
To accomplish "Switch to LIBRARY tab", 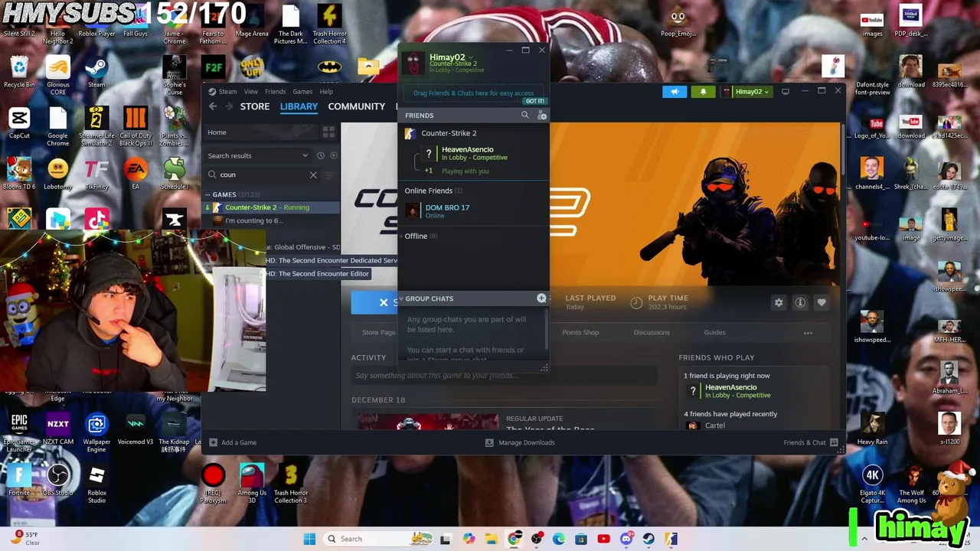I will [x=299, y=106].
